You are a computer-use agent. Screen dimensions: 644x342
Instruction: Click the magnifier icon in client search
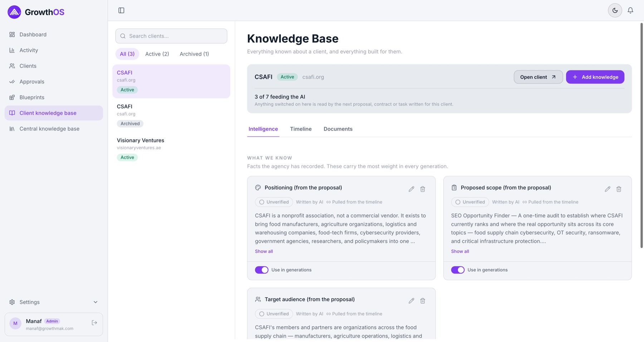[x=123, y=36]
